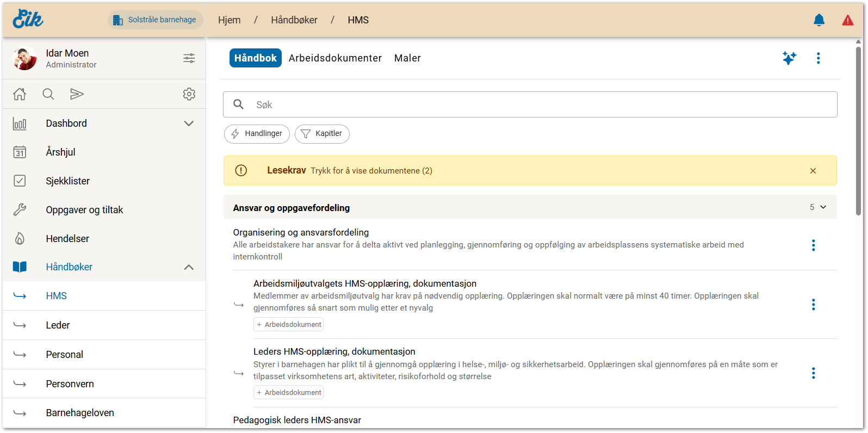This screenshot has height=433, width=868.
Task: Click the paper plane send icon
Action: (x=77, y=94)
